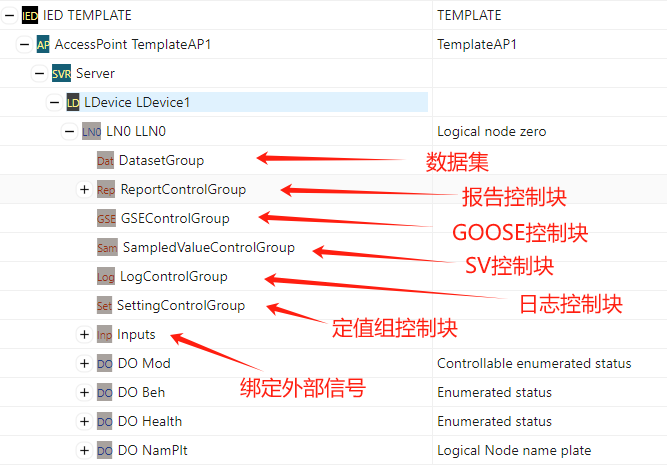Collapse the Server node

40,74
